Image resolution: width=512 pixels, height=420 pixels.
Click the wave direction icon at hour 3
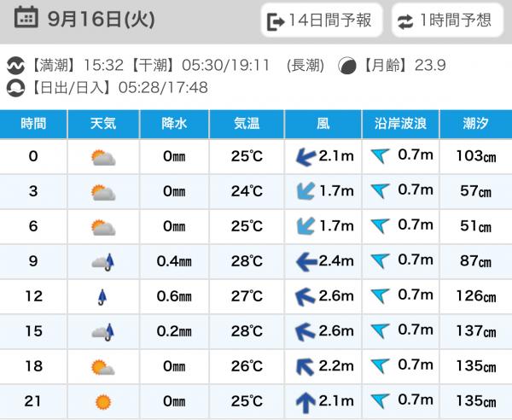381,192
